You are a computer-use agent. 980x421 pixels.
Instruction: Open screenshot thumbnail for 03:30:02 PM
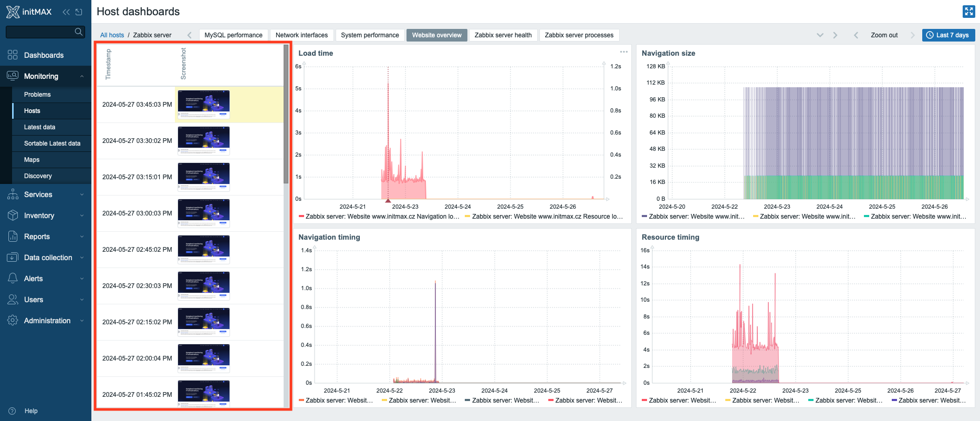tap(204, 141)
